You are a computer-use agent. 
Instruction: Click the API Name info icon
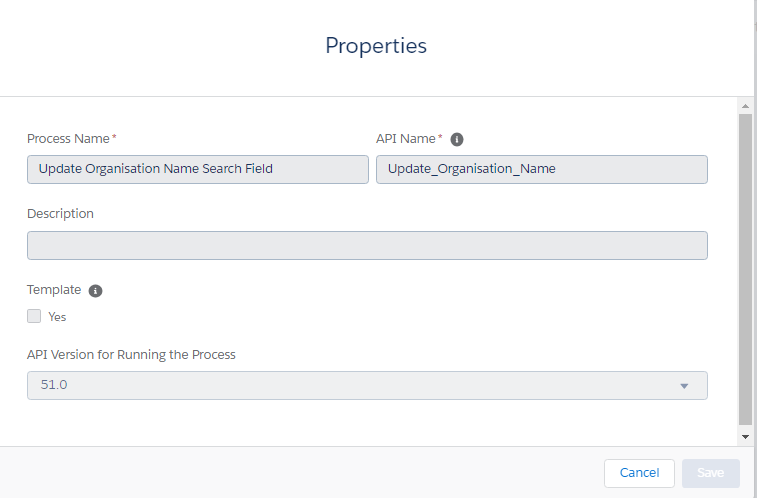(x=457, y=139)
